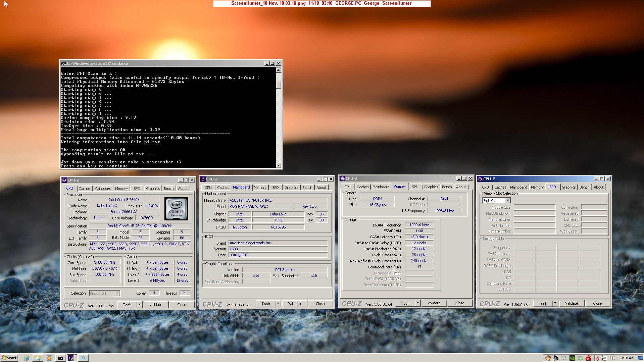This screenshot has height=362, width=644.
Task: Open NVIDIA tray icon
Action: (x=572, y=358)
